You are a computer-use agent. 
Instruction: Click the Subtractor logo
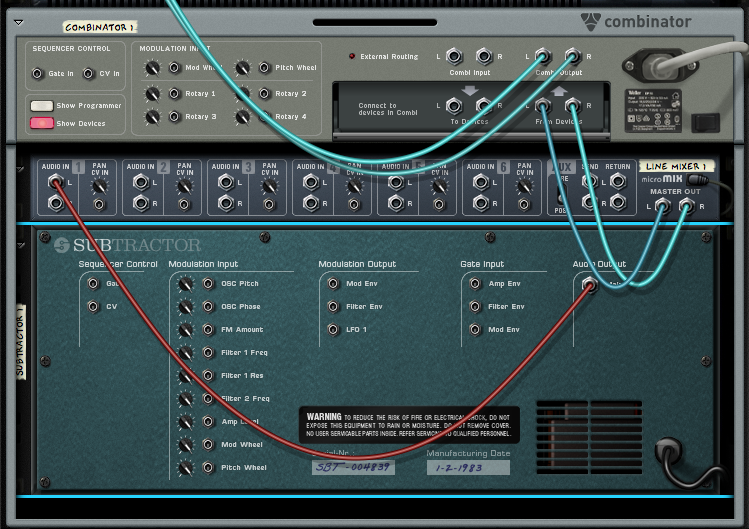[128, 245]
